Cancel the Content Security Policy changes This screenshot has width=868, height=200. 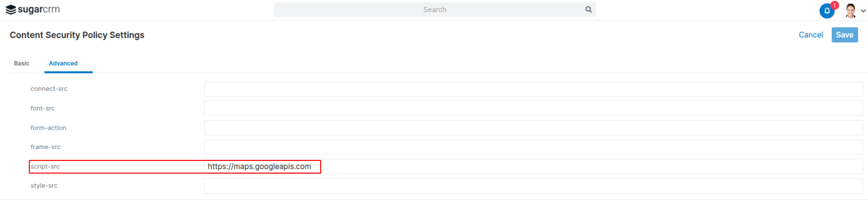tap(811, 35)
